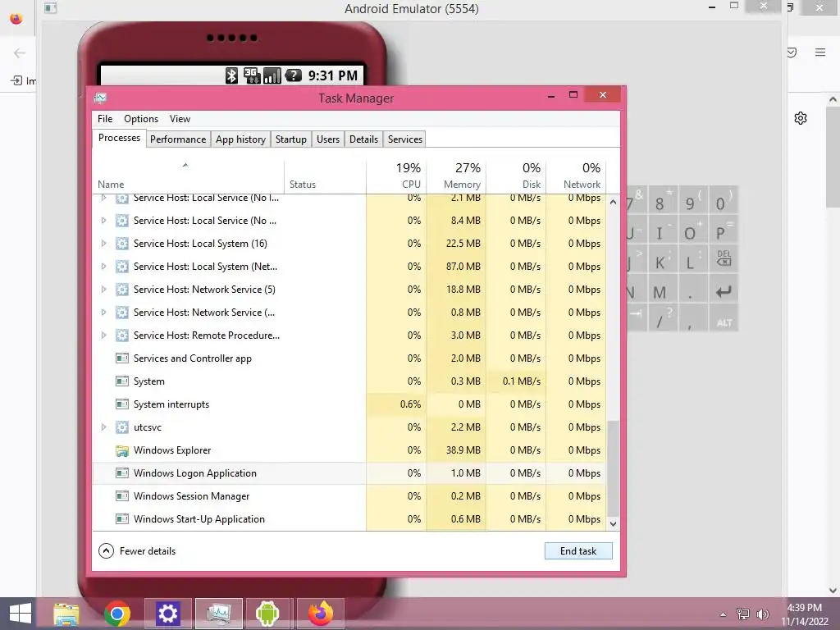Switch to Task Manager taskbar icon

[x=218, y=614]
